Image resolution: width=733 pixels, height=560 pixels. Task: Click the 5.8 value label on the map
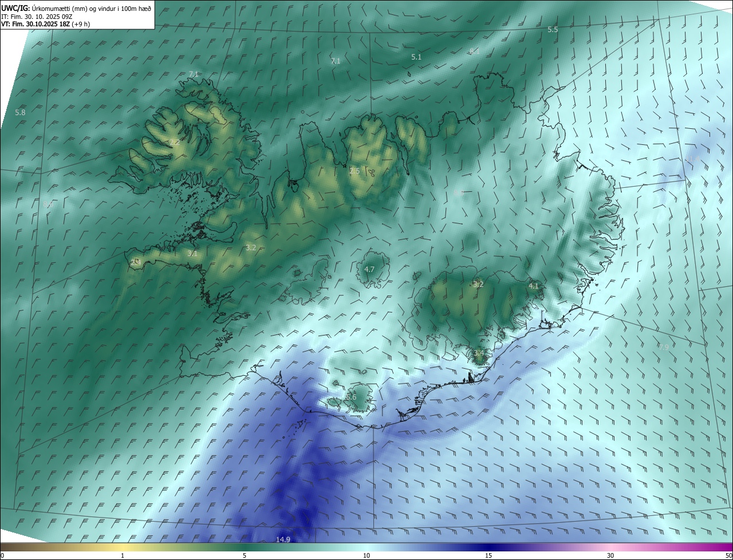(x=20, y=113)
